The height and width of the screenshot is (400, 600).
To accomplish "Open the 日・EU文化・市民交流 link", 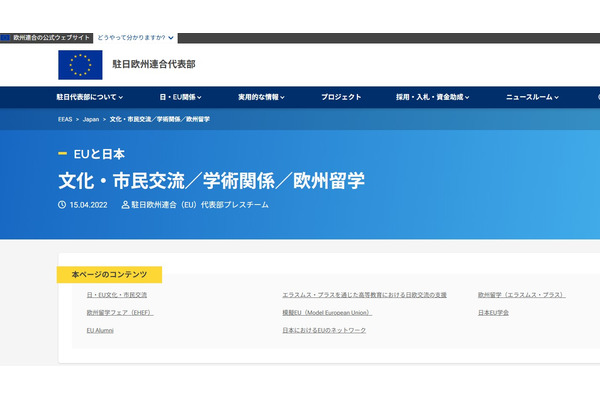I will click(117, 295).
